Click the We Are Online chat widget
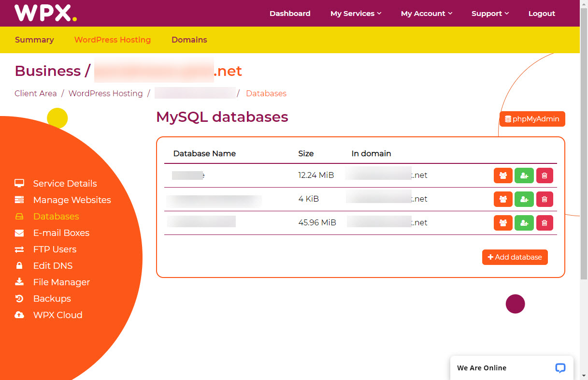 512,368
